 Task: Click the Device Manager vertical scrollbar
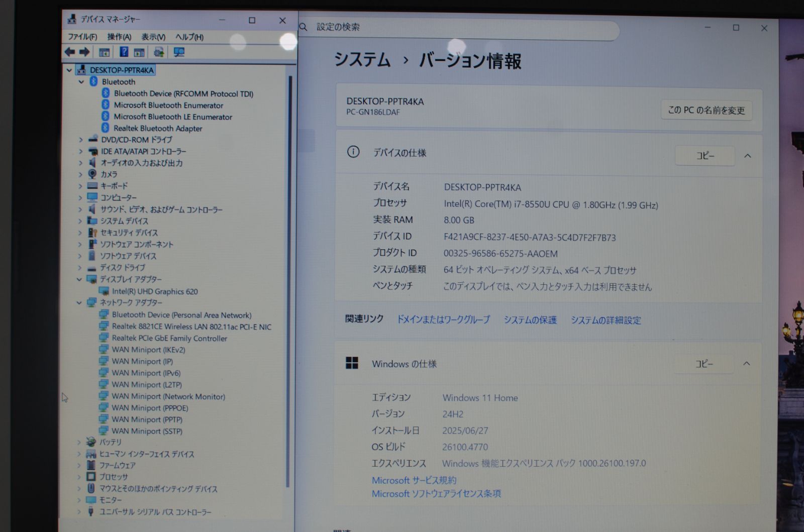pos(288,281)
